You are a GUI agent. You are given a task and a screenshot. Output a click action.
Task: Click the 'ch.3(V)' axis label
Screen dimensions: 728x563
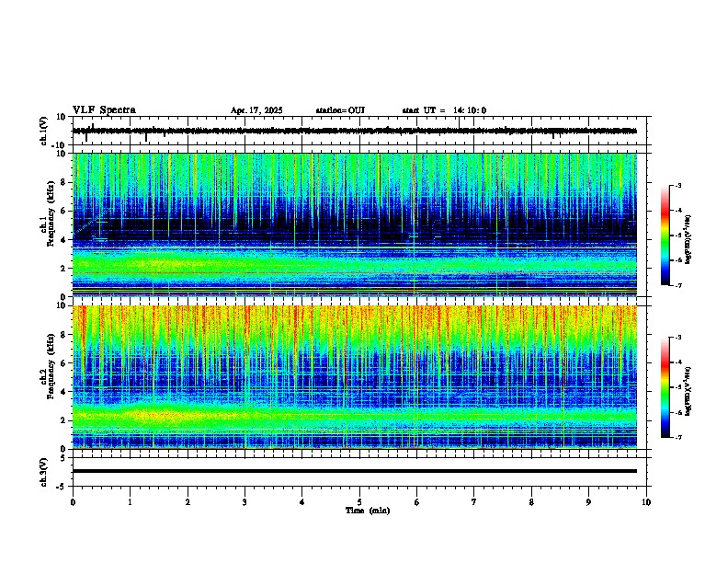(x=44, y=472)
